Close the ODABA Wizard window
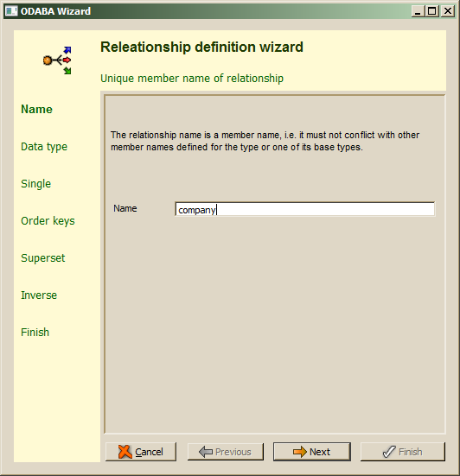 point(448,11)
